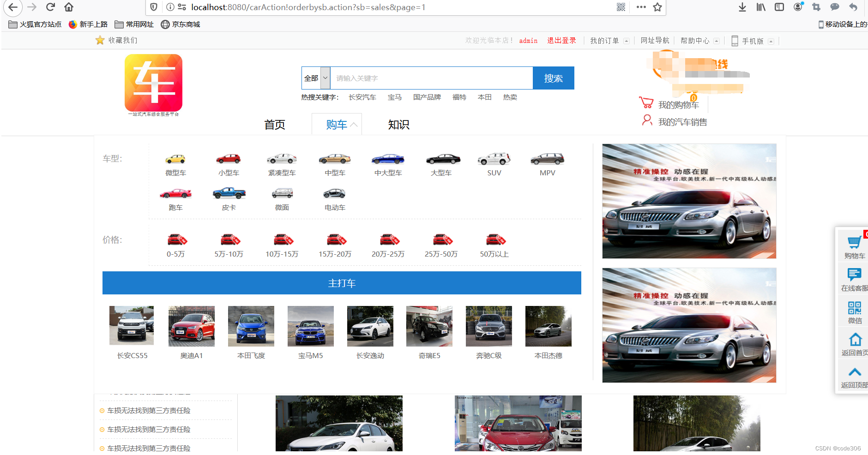This screenshot has width=868, height=455.
Task: Bookmark this page with the star
Action: [x=657, y=7]
